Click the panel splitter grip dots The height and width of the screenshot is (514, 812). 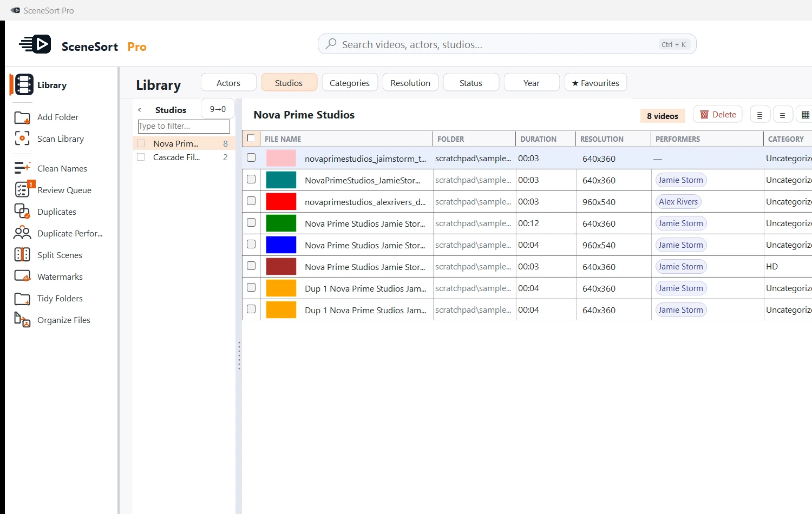coord(239,355)
